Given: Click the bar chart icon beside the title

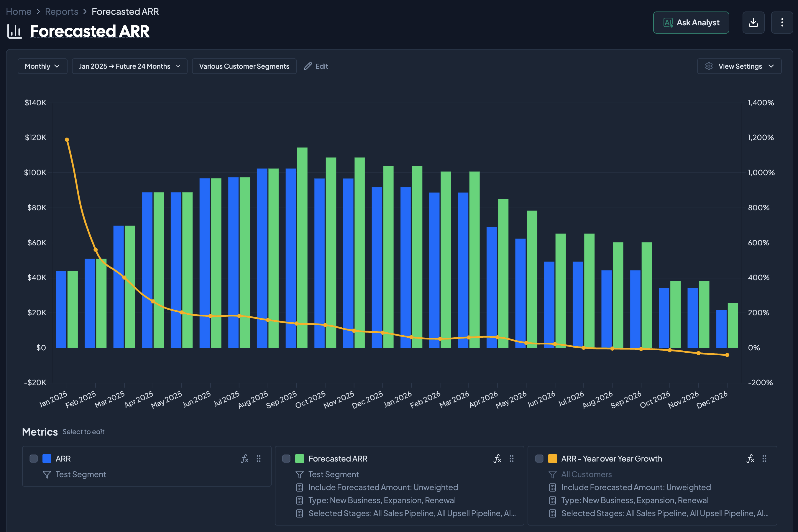Looking at the screenshot, I should click(x=14, y=32).
